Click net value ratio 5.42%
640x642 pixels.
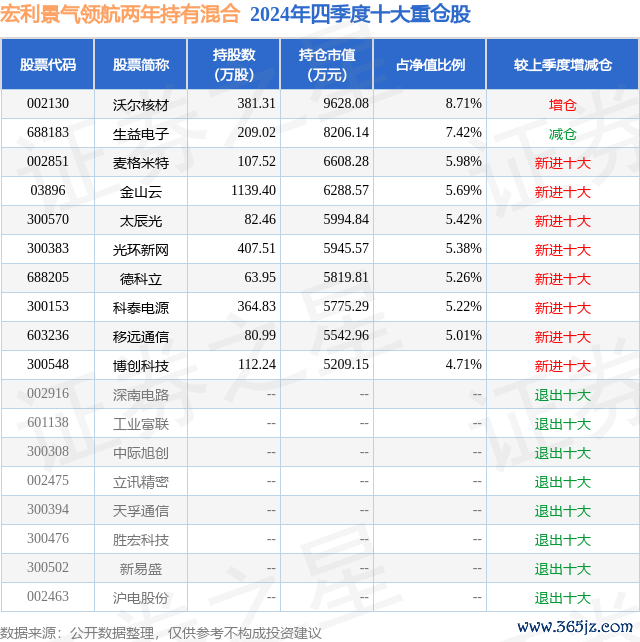464,220
